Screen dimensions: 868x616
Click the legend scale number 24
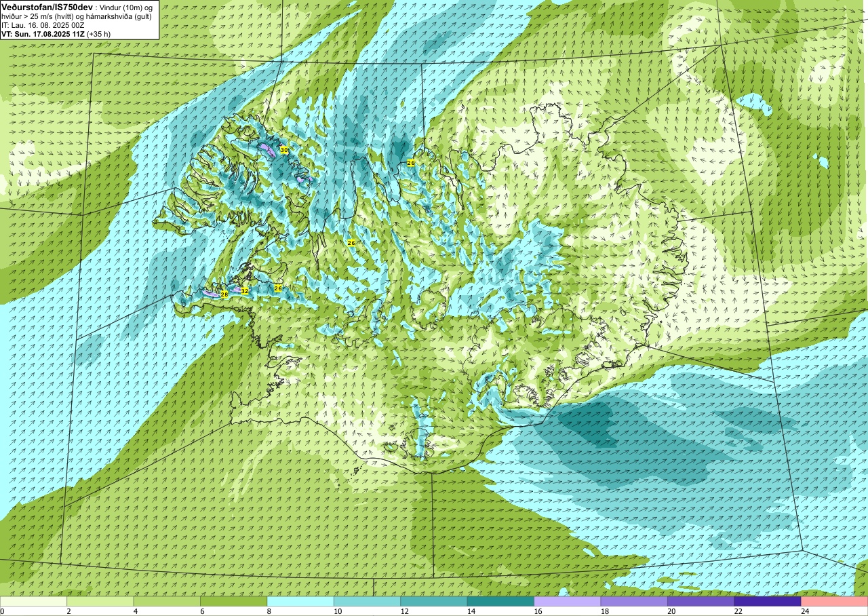coord(804,612)
